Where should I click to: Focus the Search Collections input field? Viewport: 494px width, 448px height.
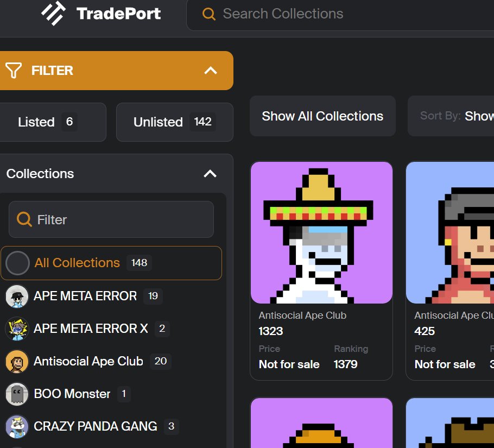340,14
